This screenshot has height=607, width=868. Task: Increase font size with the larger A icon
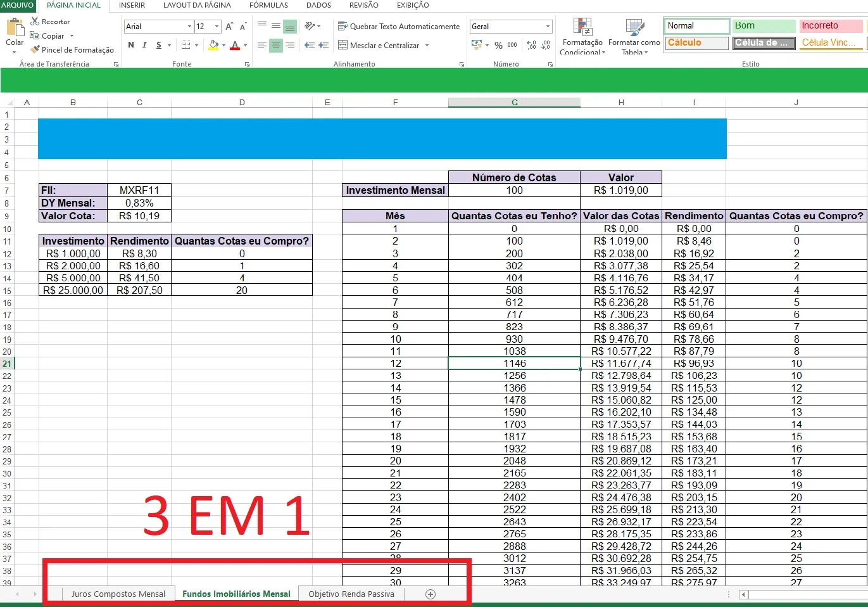click(229, 27)
